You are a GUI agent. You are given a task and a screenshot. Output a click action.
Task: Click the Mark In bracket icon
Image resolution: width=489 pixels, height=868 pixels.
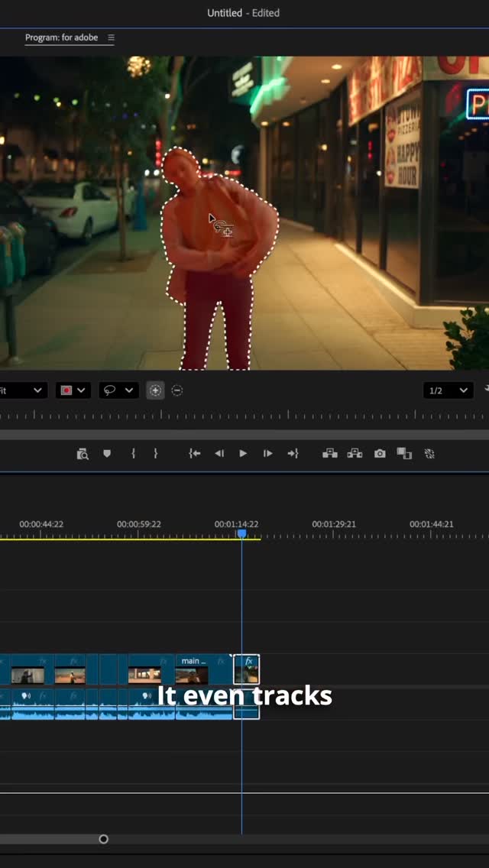pyautogui.click(x=133, y=453)
